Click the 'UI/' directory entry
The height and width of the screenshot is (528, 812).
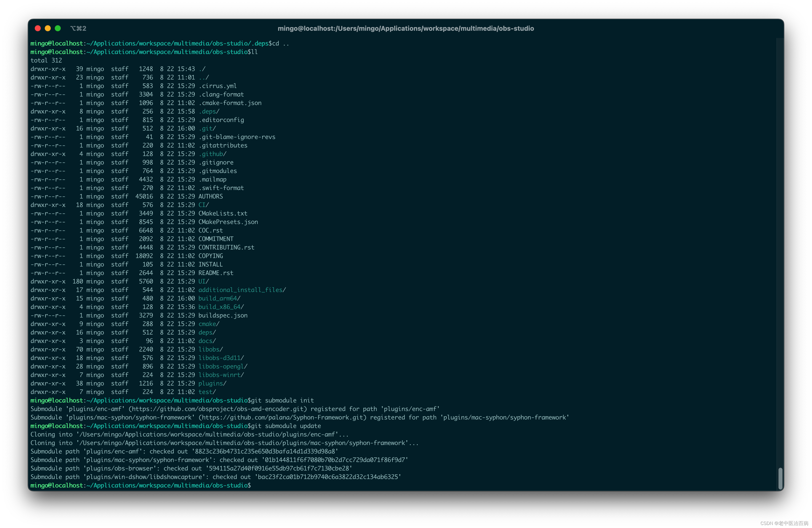pyautogui.click(x=204, y=281)
